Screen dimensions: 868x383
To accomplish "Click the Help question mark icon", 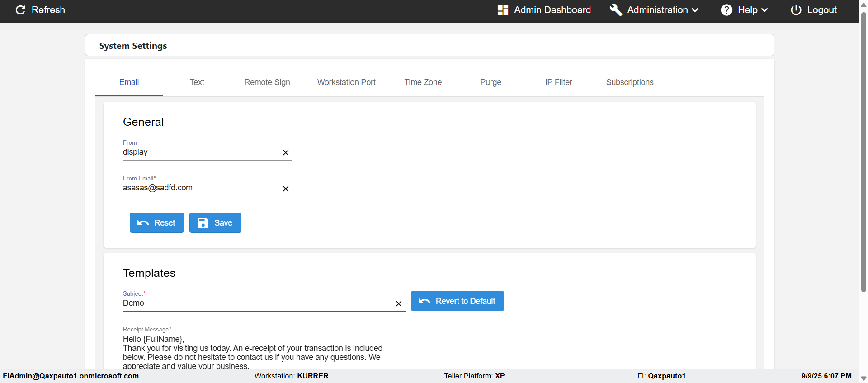I will 726,10.
